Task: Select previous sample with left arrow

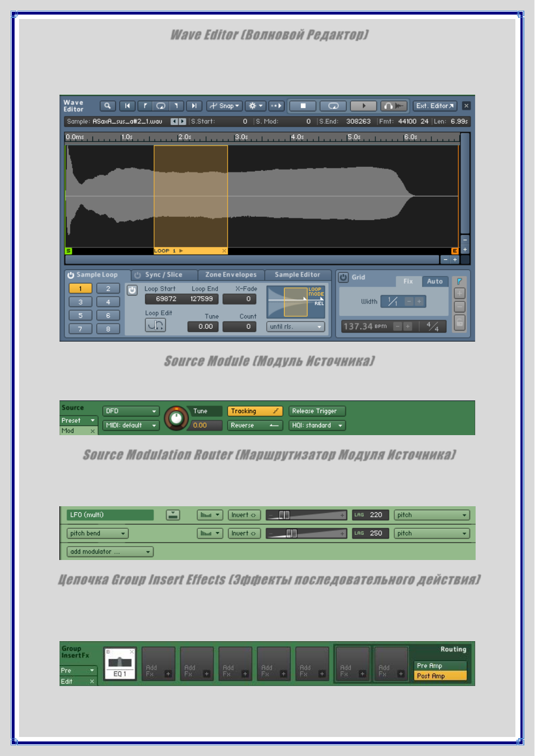Action: click(x=174, y=122)
